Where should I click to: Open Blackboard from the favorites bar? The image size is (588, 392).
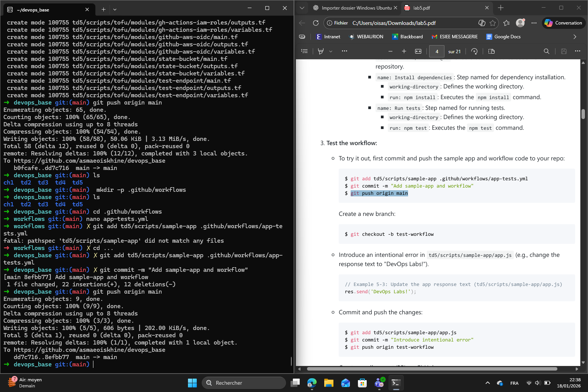point(408,37)
